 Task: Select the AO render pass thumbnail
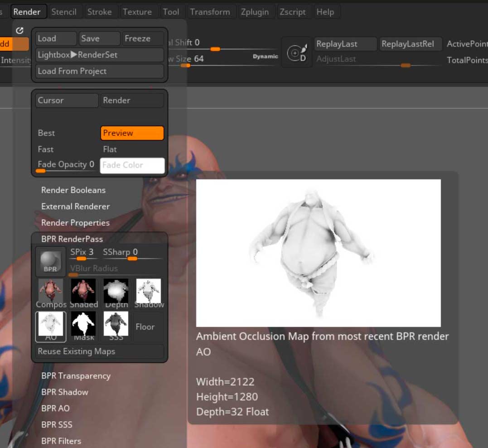click(x=51, y=326)
